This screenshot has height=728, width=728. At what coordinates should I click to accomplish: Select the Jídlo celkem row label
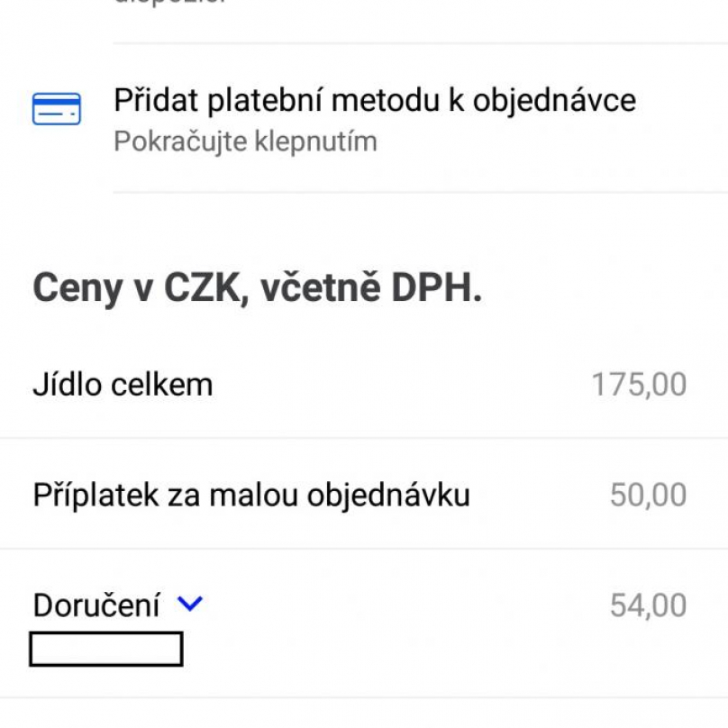[123, 385]
